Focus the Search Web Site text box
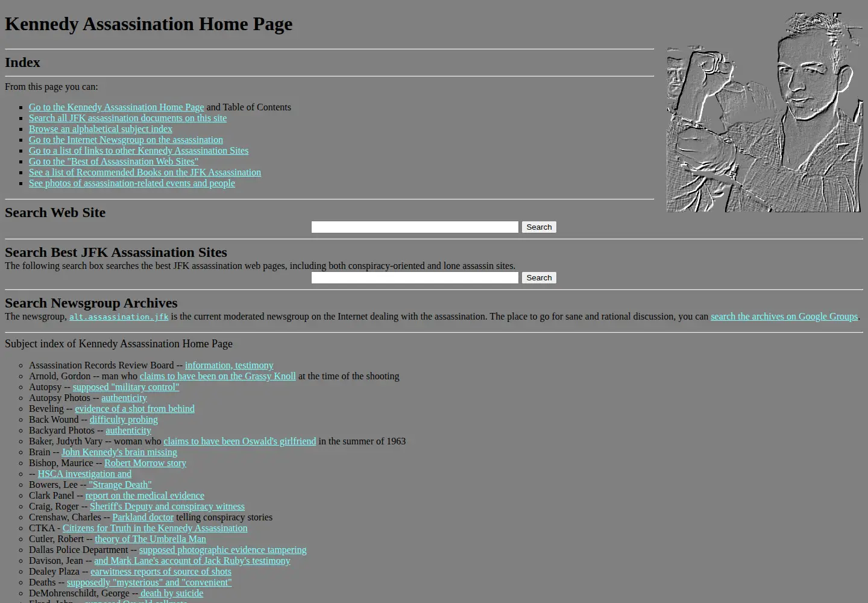The image size is (868, 603). click(415, 227)
